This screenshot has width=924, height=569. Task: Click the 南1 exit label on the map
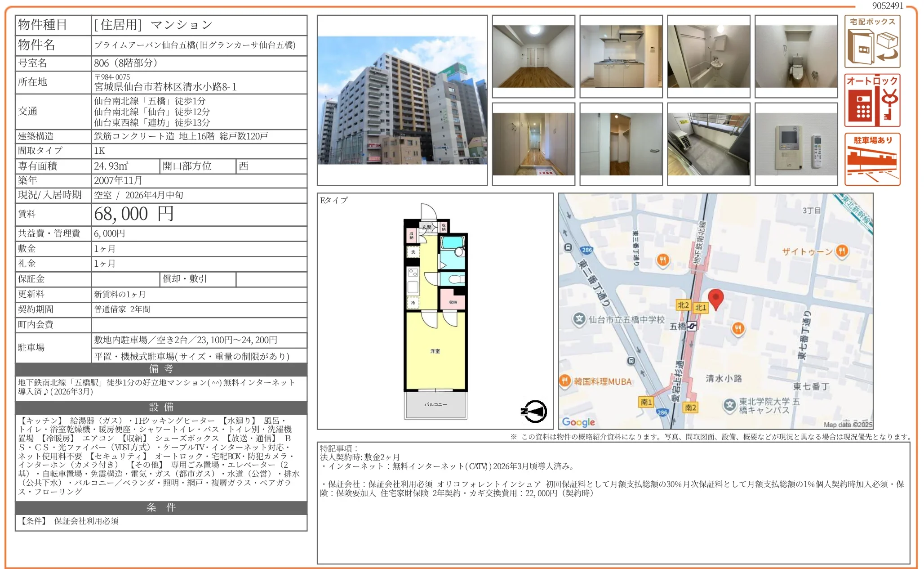[646, 402]
